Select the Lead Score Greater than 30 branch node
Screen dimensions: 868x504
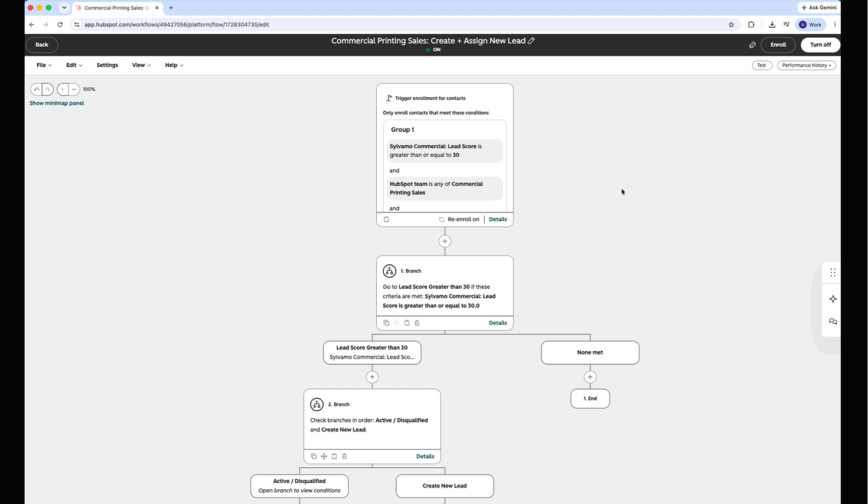point(372,352)
